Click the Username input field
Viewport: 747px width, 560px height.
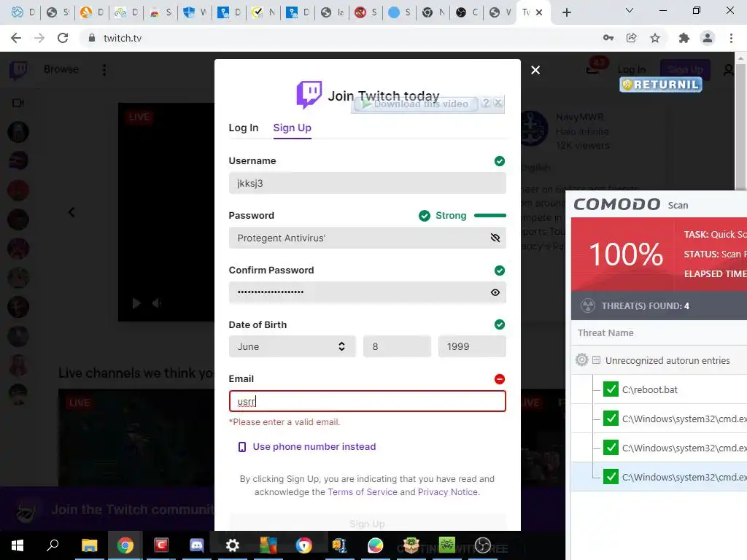368,183
